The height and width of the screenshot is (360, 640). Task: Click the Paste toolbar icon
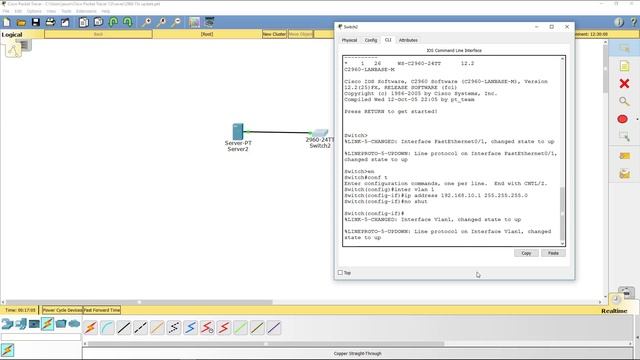pos(98,22)
